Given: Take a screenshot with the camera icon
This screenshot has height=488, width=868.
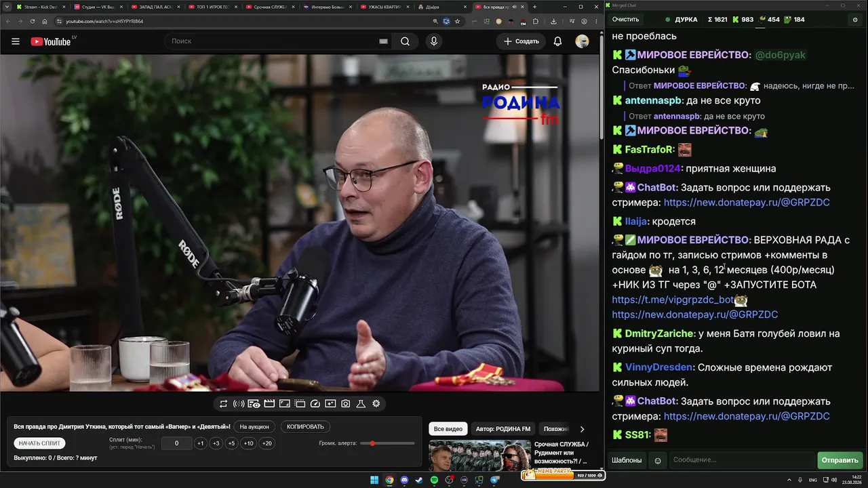Looking at the screenshot, I should click(345, 404).
